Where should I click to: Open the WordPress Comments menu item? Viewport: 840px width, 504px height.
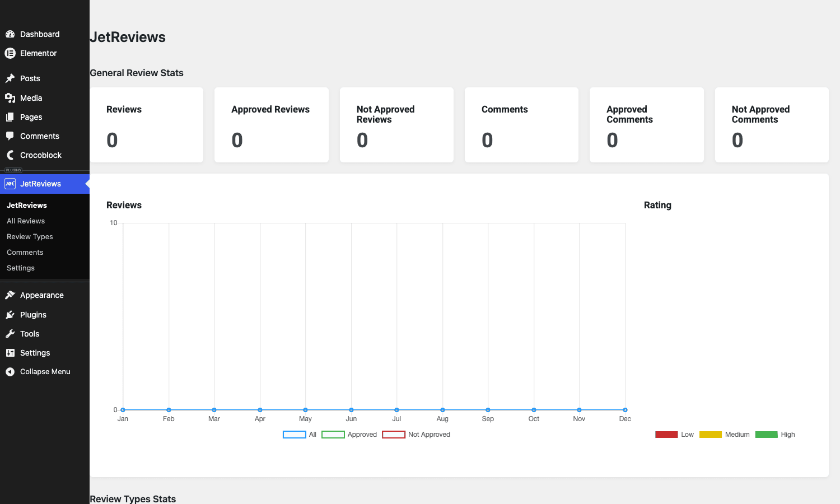45,136
